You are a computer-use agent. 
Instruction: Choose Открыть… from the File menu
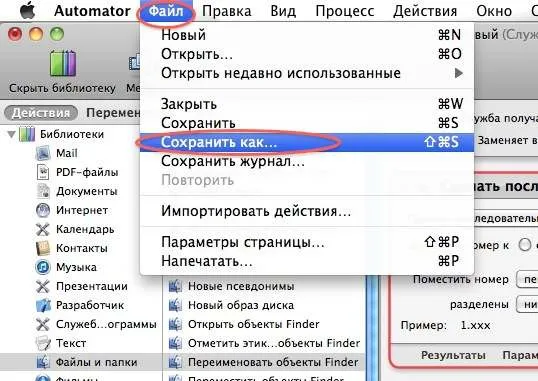click(x=307, y=54)
